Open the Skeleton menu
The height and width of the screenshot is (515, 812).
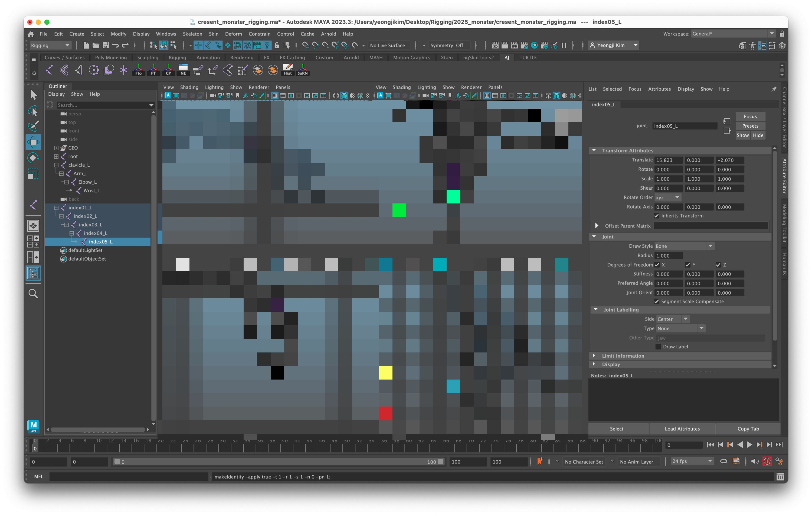pos(192,34)
